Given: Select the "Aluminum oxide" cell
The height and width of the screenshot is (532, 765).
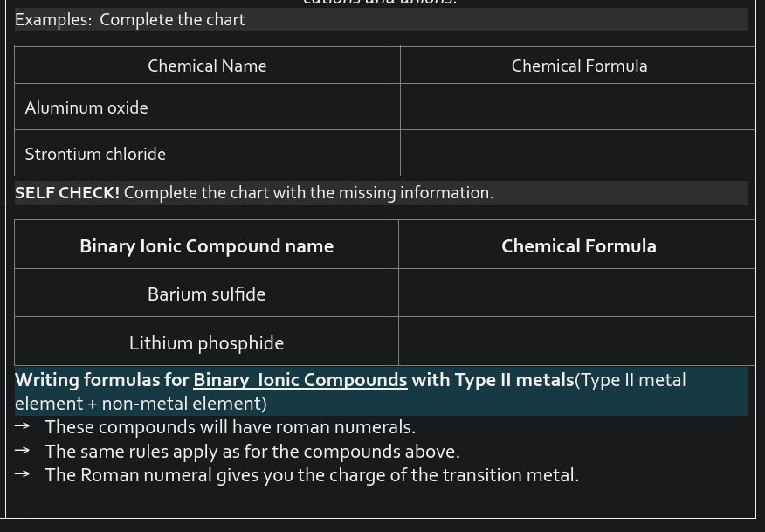Looking at the screenshot, I should 86,107.
